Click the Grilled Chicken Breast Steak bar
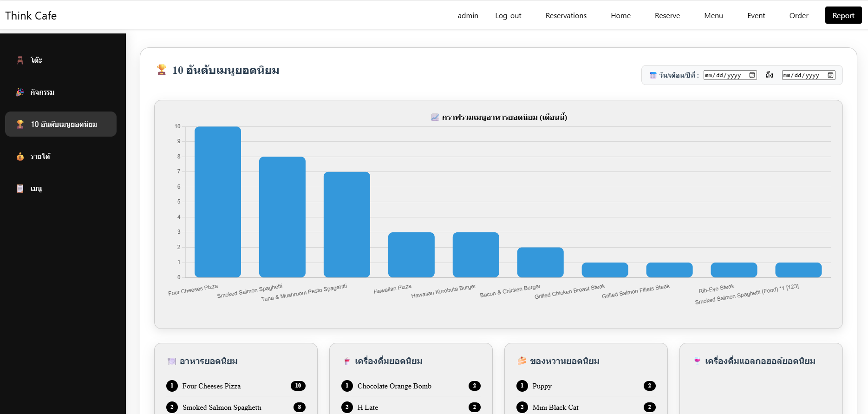868x414 pixels. 605,270
